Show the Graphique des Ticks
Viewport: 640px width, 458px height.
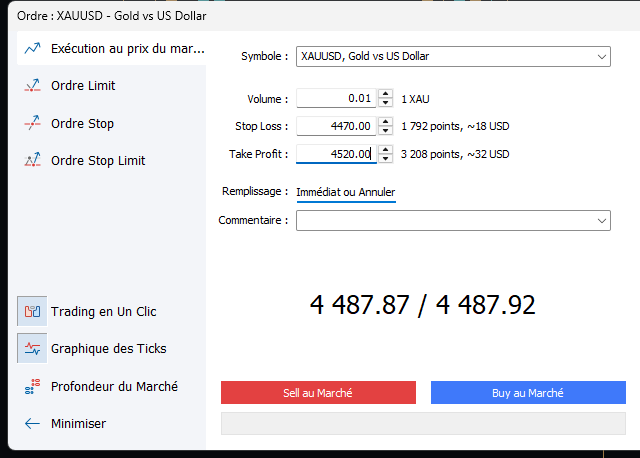109,349
